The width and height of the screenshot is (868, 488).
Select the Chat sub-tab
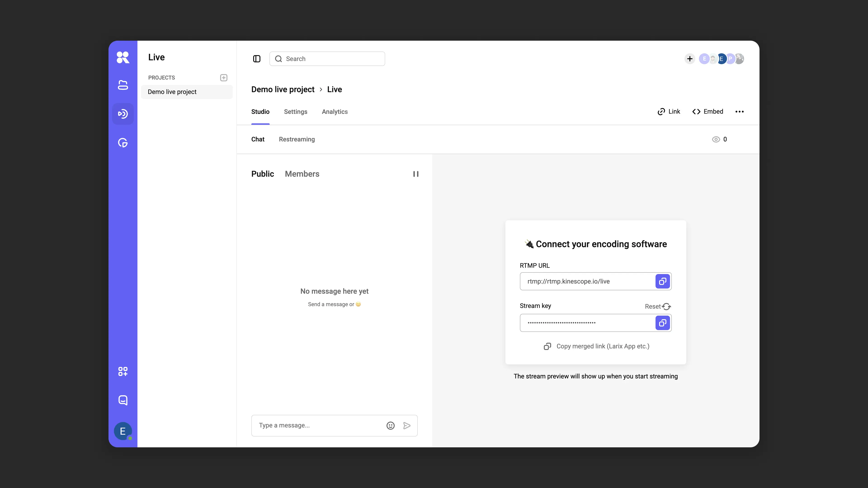point(258,139)
